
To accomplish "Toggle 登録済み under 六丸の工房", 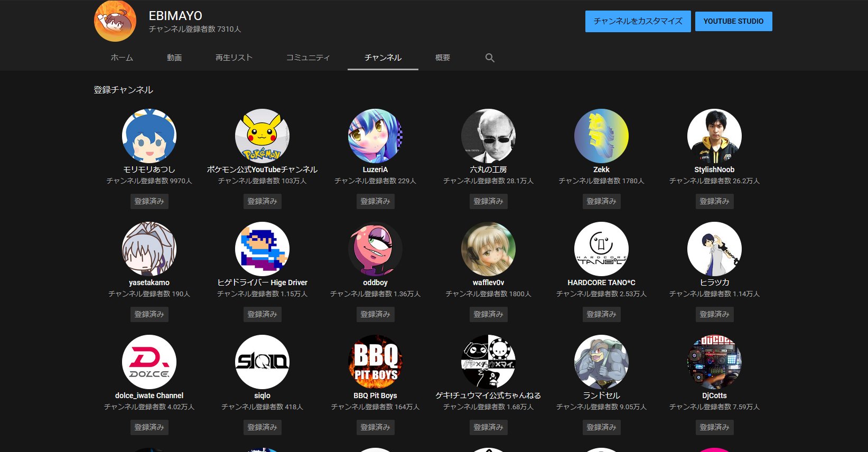I will pyautogui.click(x=488, y=201).
